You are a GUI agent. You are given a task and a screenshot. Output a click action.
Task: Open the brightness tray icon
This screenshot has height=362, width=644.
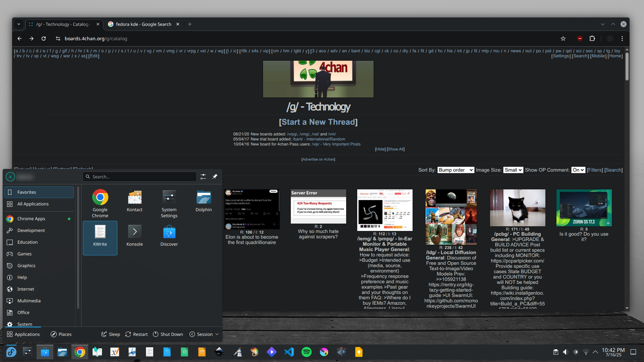(576, 352)
